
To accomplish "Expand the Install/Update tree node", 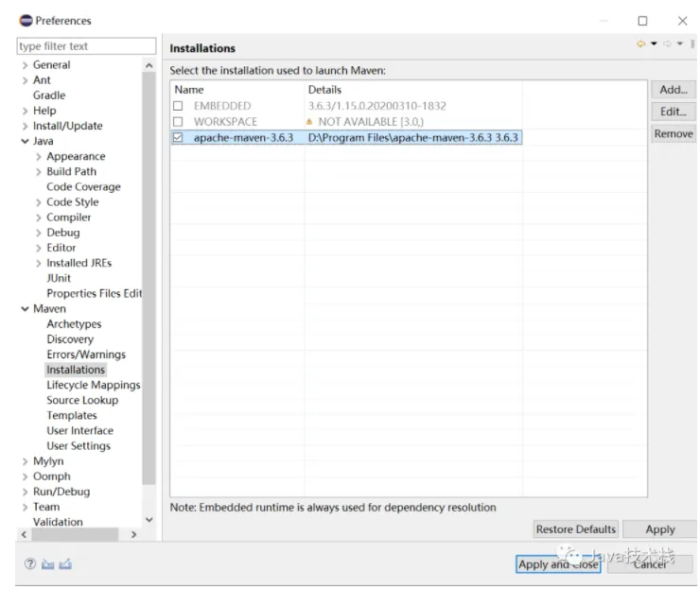I will point(25,126).
